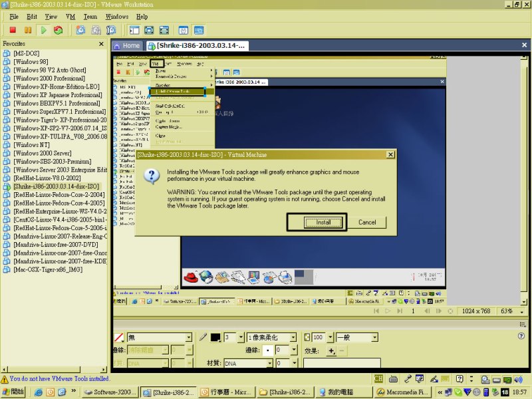
Task: Switch to the 行事曆 taskbar window
Action: point(227,392)
